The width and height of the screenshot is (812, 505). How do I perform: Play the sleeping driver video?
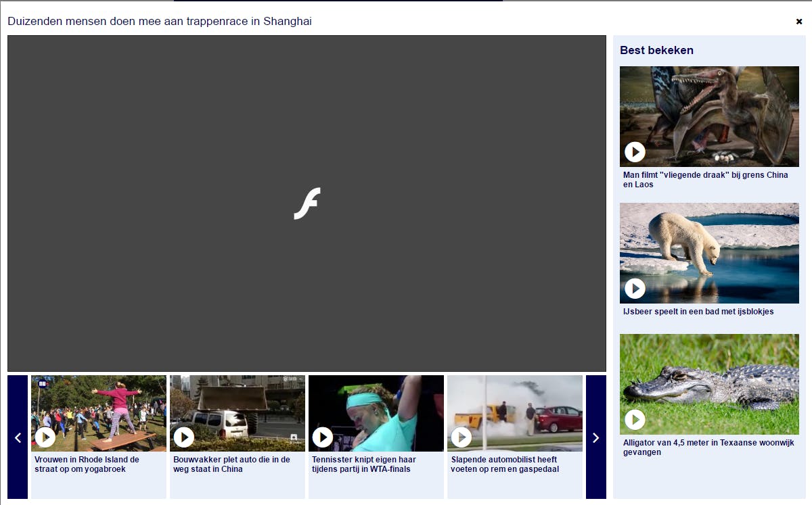click(461, 437)
